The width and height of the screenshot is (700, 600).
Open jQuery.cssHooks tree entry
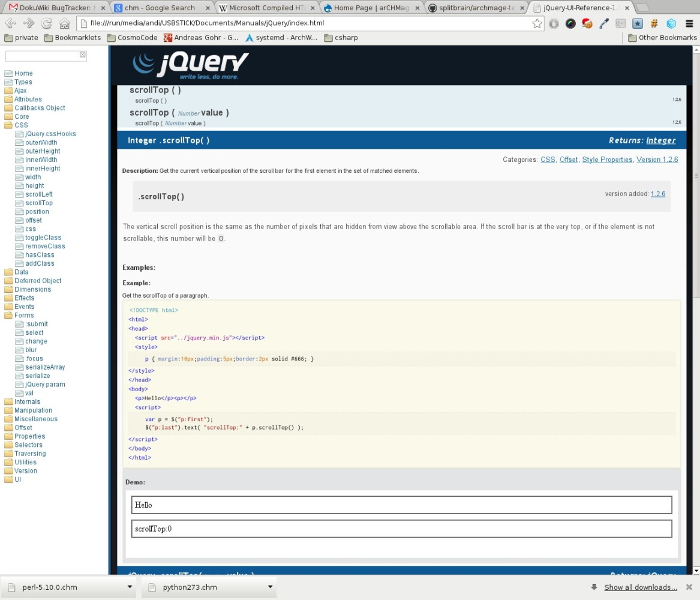tap(50, 133)
